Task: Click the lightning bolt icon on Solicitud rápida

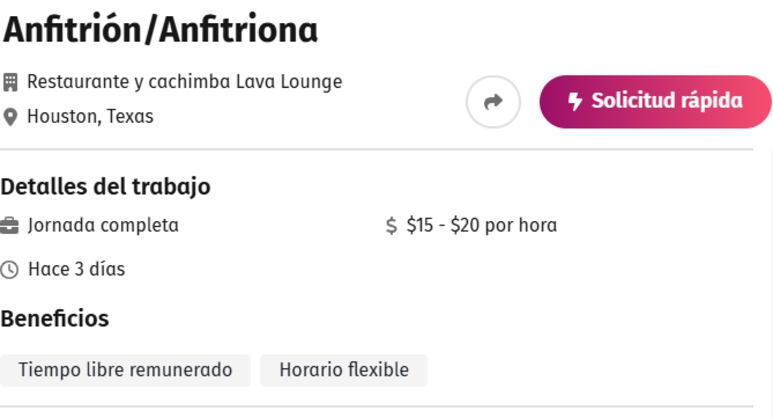Action: [x=574, y=102]
